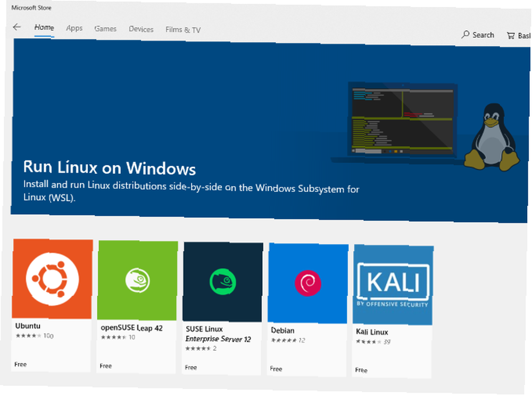Click the Free price under Kali Linux

[361, 370]
